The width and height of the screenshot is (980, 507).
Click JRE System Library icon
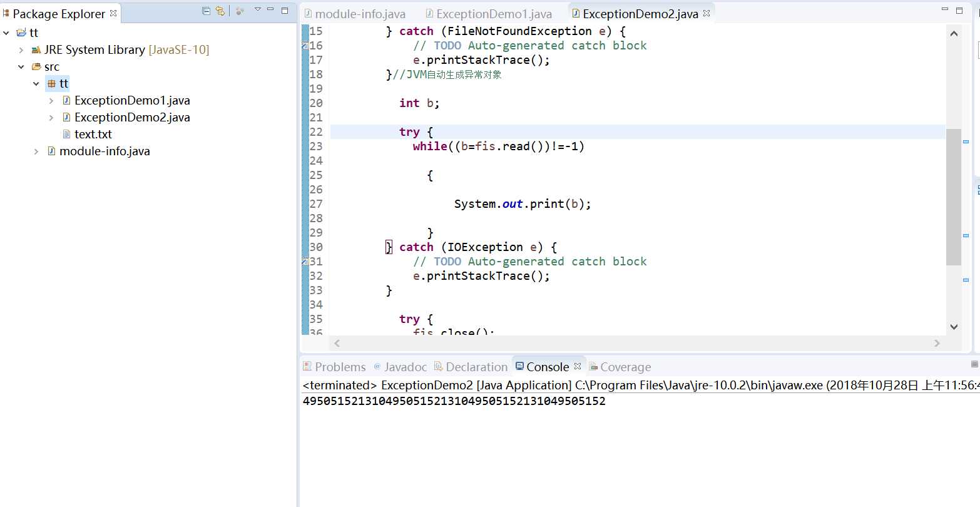(36, 49)
